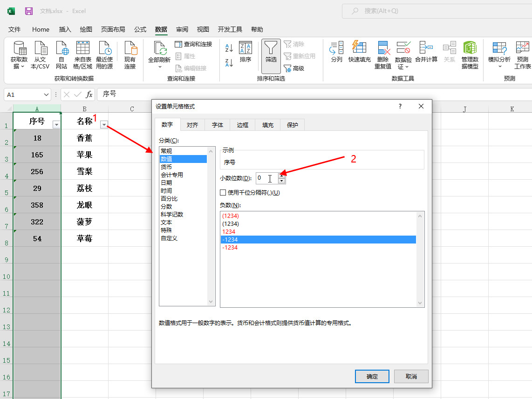
Task: Select 货币 in category list
Action: 183,167
